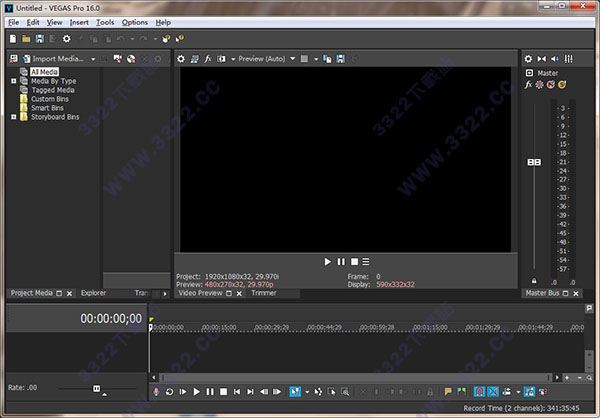Toggle the Master Mute icon
This screenshot has height=418, width=600.
(551, 85)
